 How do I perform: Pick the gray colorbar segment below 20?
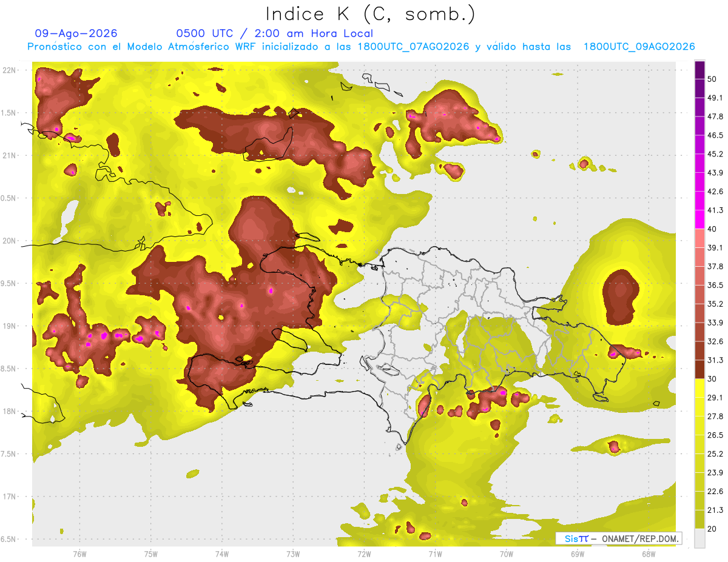(699, 538)
